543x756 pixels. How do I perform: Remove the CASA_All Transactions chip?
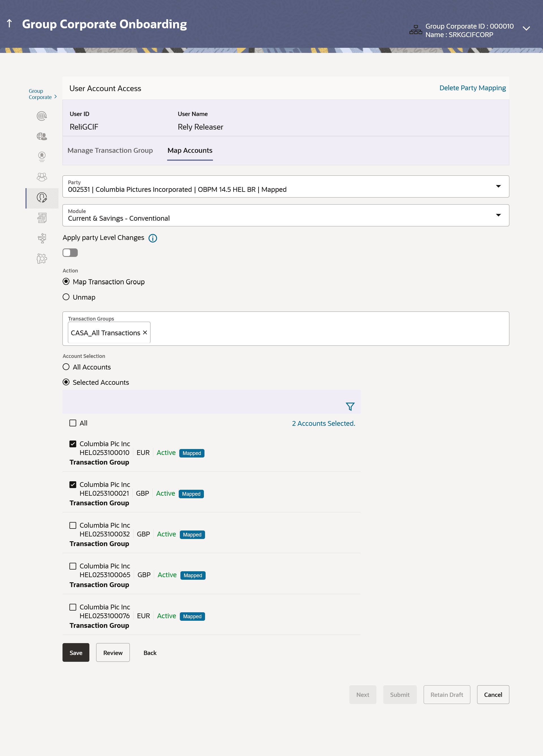(x=145, y=332)
